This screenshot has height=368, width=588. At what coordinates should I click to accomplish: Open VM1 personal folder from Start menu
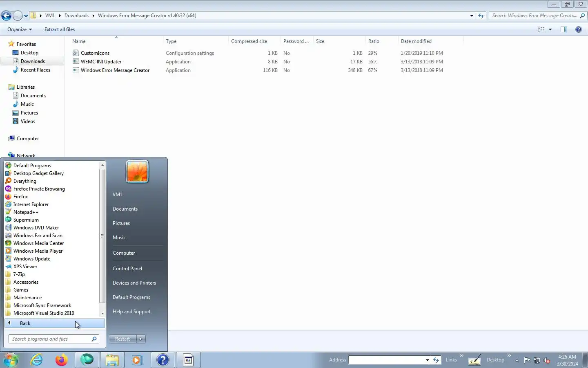[118, 195]
